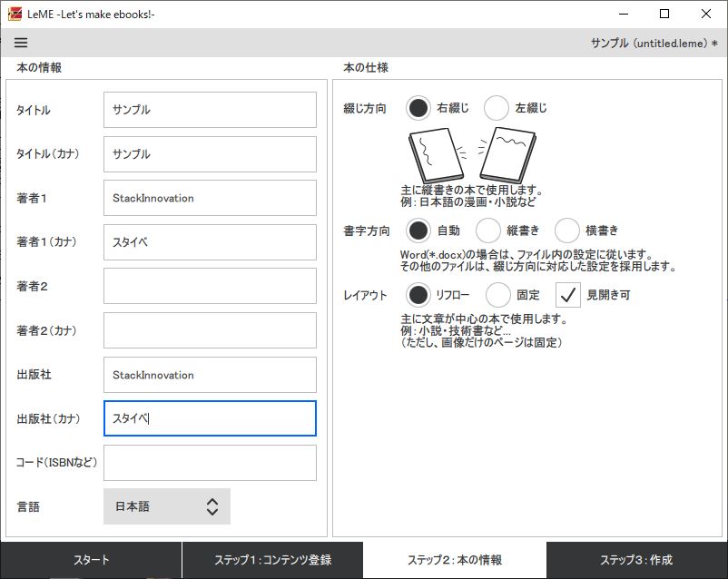The width and height of the screenshot is (728, 579).
Task: Click the (ただし、画像だけのページは固定) note
Action: click(482, 343)
